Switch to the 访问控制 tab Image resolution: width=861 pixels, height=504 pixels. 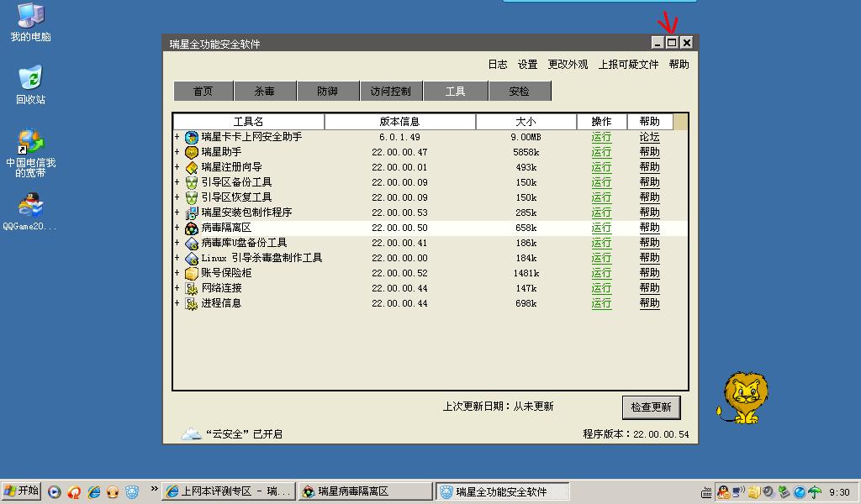click(x=391, y=91)
